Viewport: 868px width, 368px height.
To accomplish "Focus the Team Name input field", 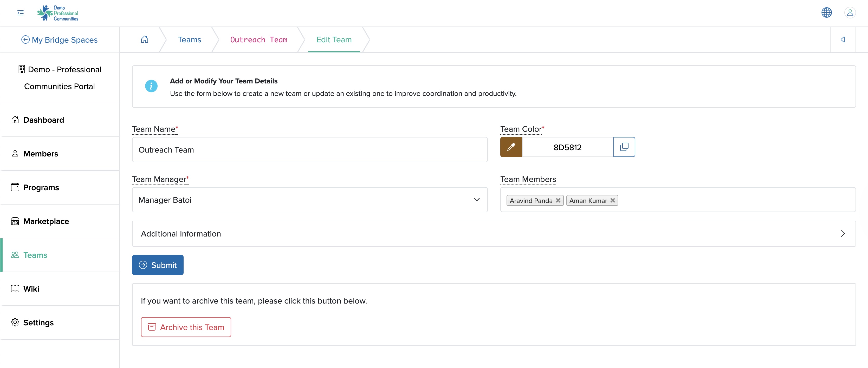I will pos(310,150).
